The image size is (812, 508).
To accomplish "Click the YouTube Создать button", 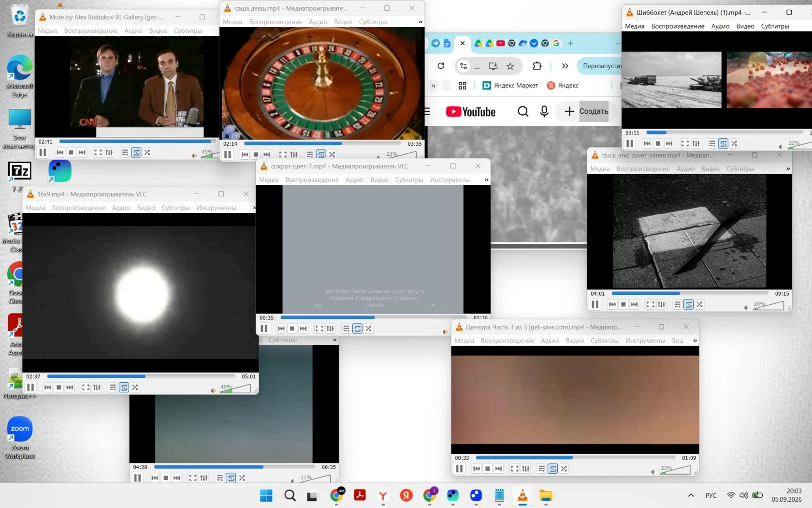I will pyautogui.click(x=587, y=112).
